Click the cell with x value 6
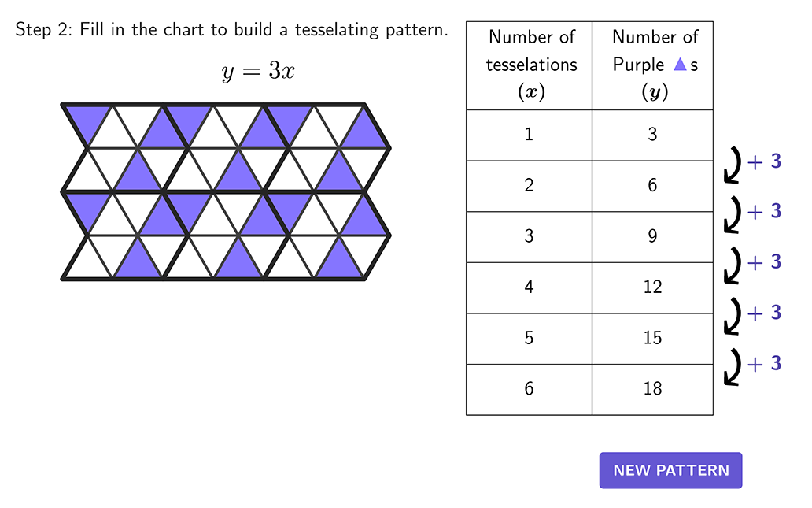 coord(529,389)
